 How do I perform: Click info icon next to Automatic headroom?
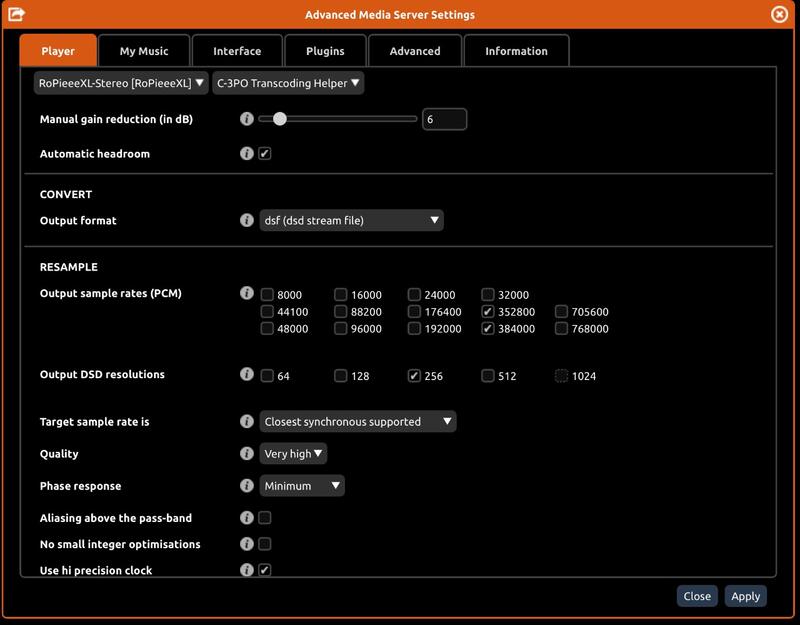(x=247, y=154)
